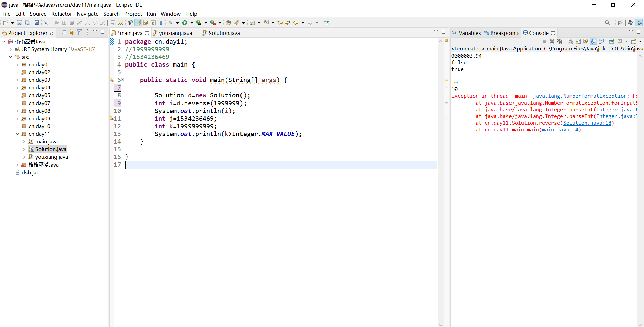644x327 pixels.
Task: Toggle Pin Console
Action: pyautogui.click(x=611, y=41)
